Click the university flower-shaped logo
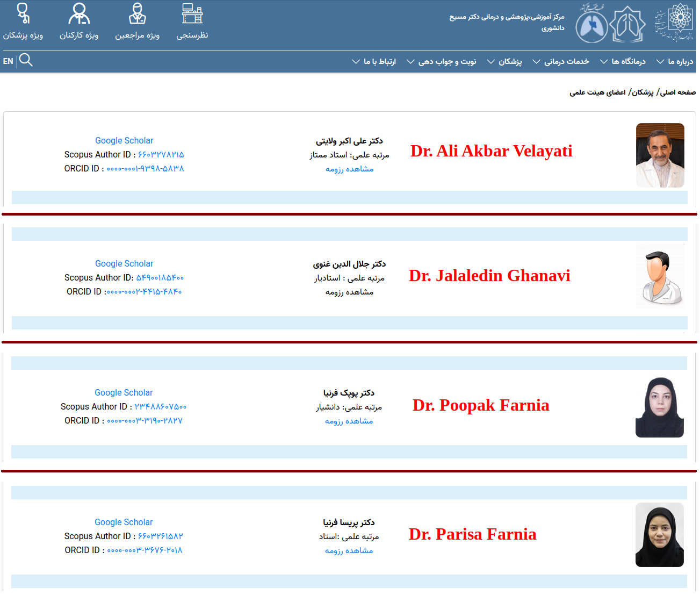Screen dimensions: 700x595 point(675,23)
